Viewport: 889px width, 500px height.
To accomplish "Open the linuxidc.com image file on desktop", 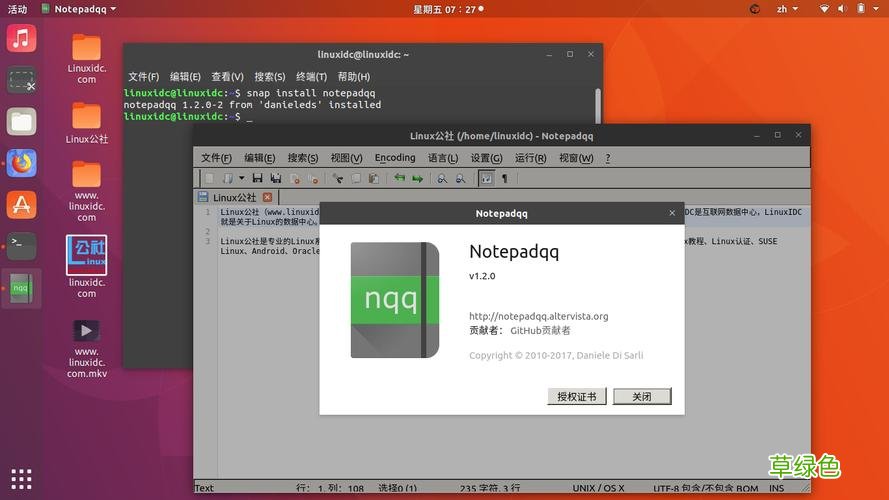I will (87, 266).
